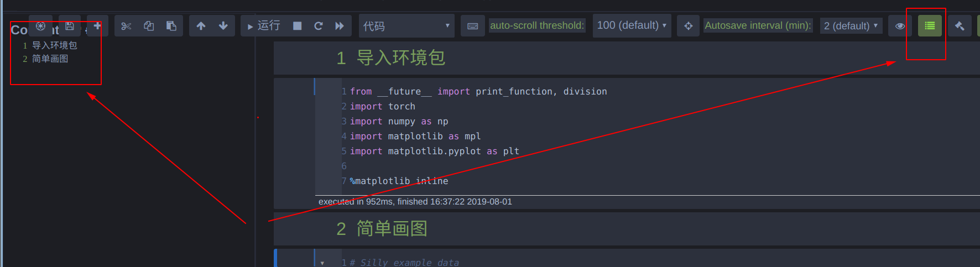Click the import matplotlib.pyplot as plt line
Screen dimensions: 980x267
coord(434,151)
